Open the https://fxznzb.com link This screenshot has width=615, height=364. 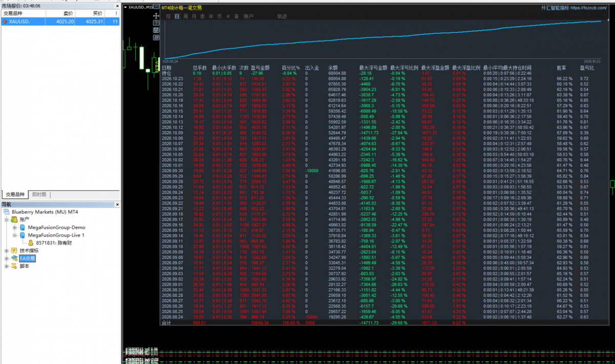click(588, 8)
